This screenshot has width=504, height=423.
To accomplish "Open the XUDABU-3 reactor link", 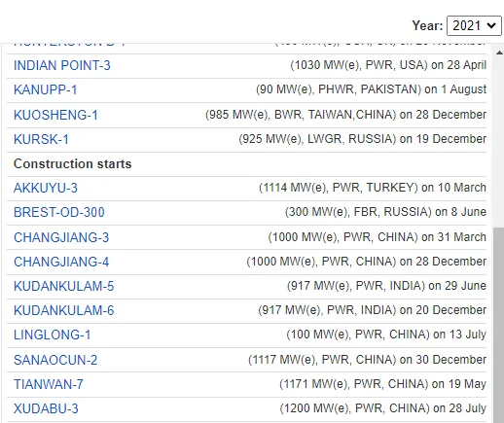I will click(46, 408).
